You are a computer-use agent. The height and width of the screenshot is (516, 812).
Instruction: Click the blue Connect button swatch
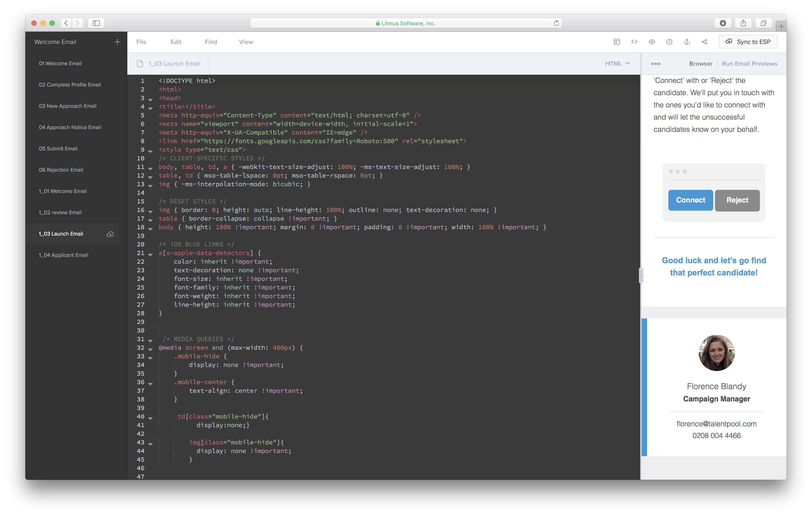[690, 200]
